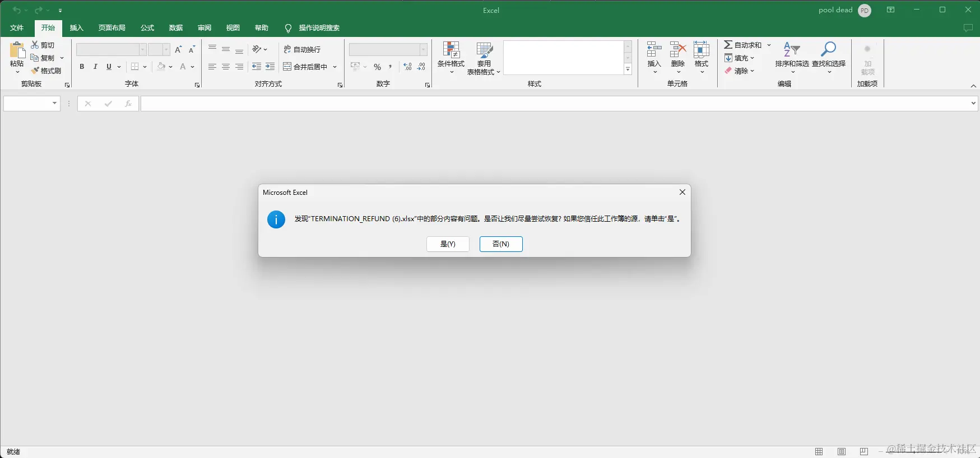
Task: Open the font name combo box
Action: (x=111, y=49)
